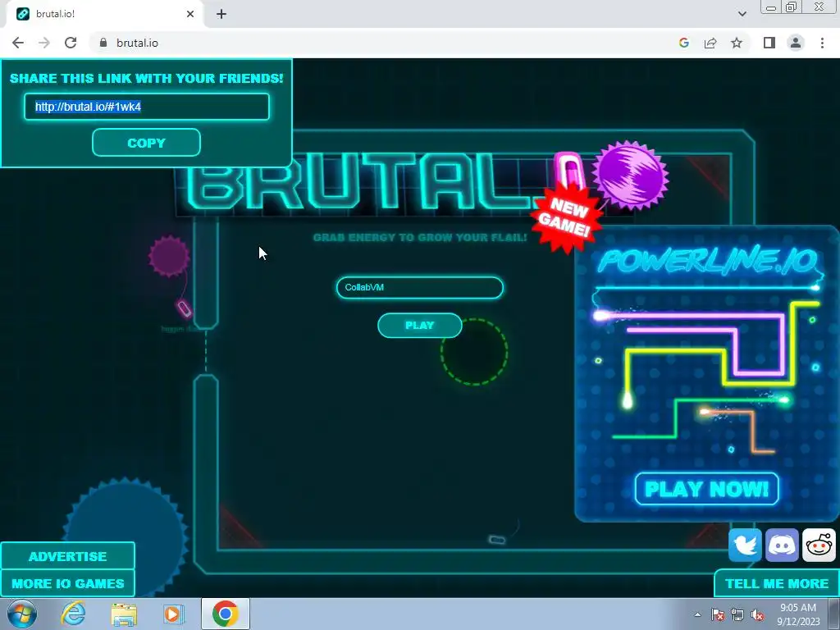
Task: Open Windows Media Player in taskbar
Action: point(174,614)
